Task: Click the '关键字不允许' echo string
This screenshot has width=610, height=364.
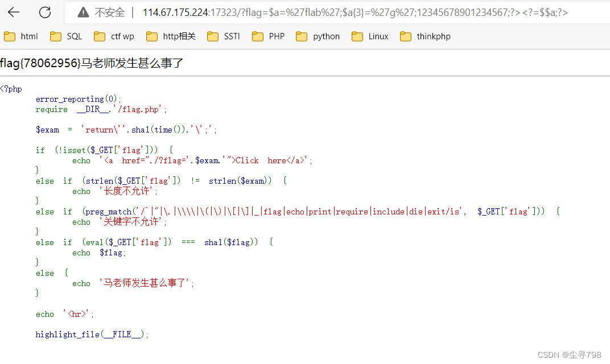Action: [131, 222]
